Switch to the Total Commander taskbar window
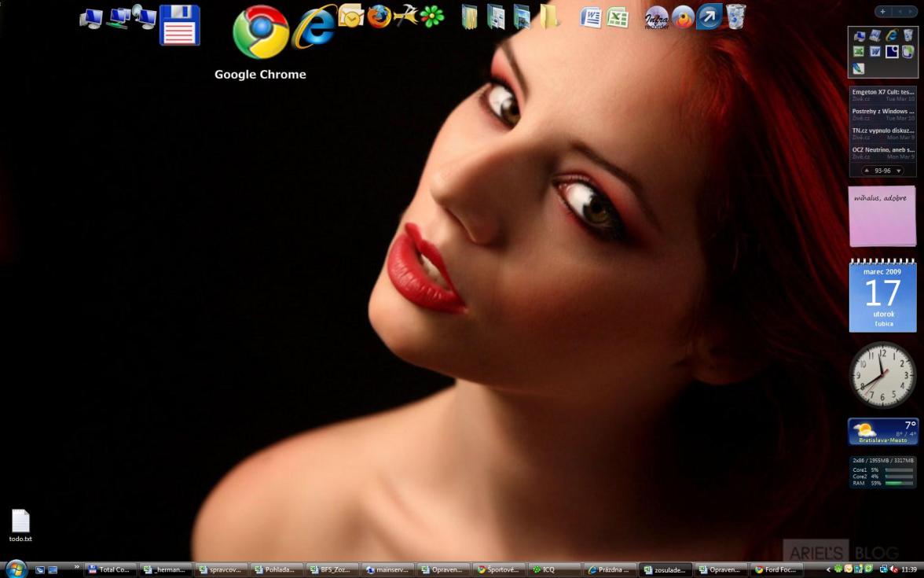924x578 pixels. point(111,569)
